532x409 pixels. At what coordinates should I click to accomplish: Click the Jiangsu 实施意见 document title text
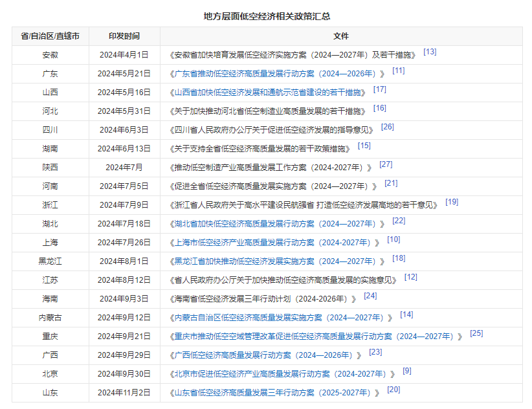(x=283, y=280)
